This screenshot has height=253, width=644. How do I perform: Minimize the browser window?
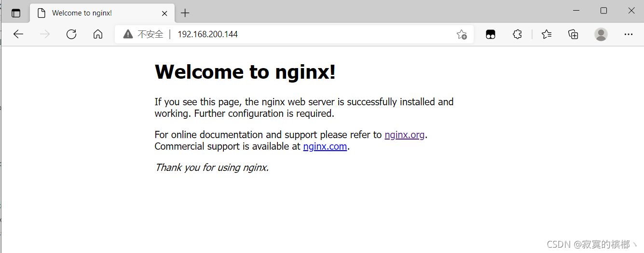point(576,11)
